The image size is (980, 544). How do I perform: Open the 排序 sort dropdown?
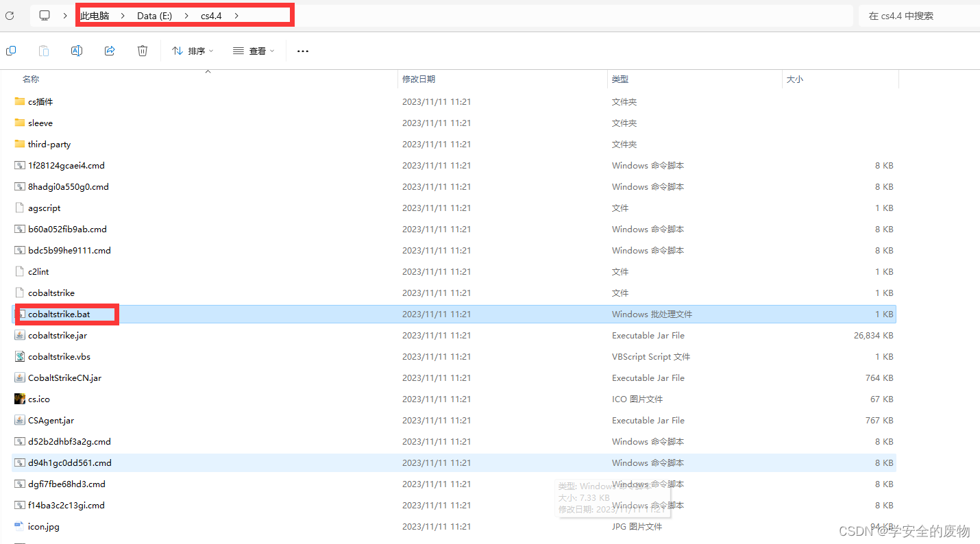coord(193,51)
